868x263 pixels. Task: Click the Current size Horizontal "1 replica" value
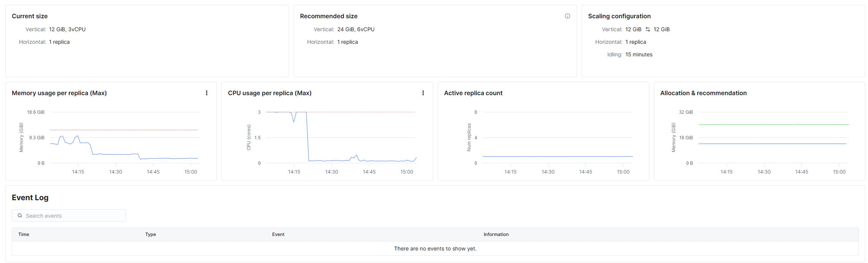[x=59, y=42]
